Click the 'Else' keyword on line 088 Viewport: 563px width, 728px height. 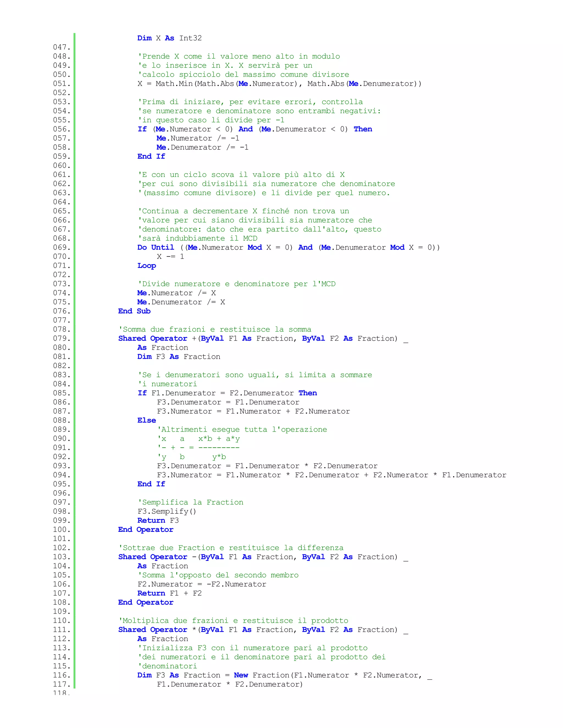tap(147, 420)
